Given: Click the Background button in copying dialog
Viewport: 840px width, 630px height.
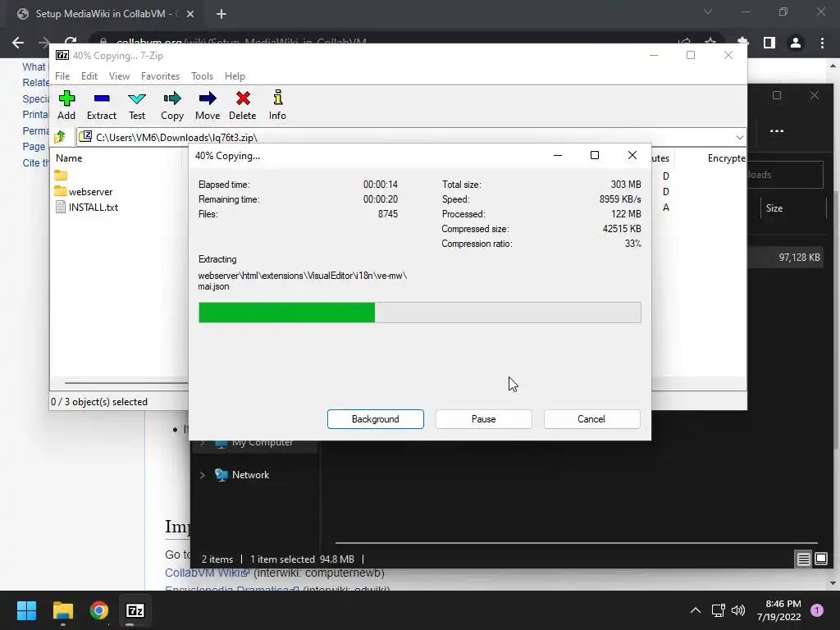Looking at the screenshot, I should (376, 419).
